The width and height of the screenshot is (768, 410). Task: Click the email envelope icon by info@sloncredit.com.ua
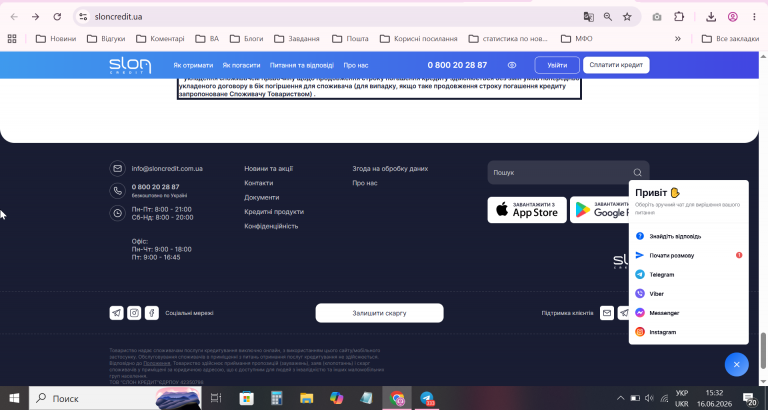coord(118,169)
